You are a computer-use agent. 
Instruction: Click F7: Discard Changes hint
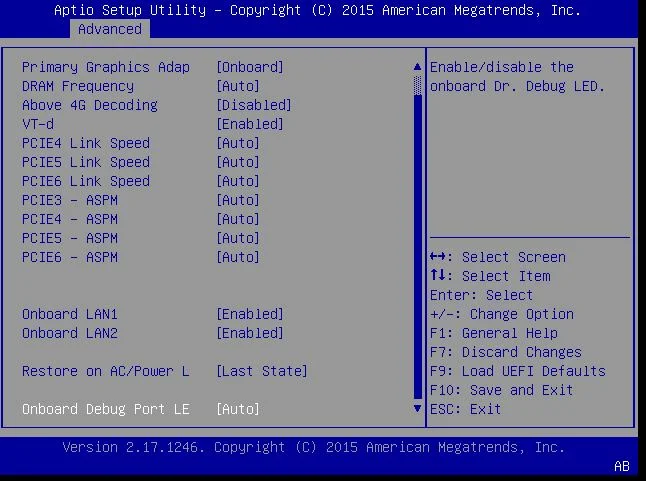(506, 352)
